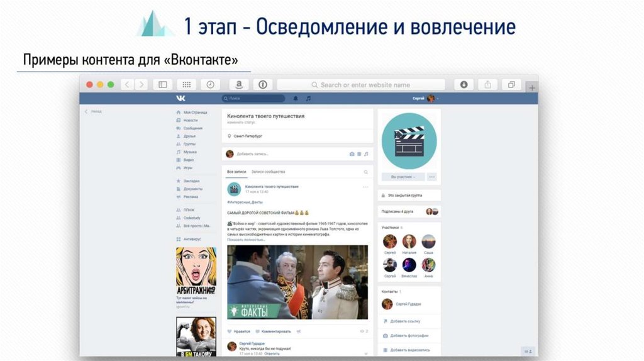Click the Комментировать button under the post

tap(275, 331)
